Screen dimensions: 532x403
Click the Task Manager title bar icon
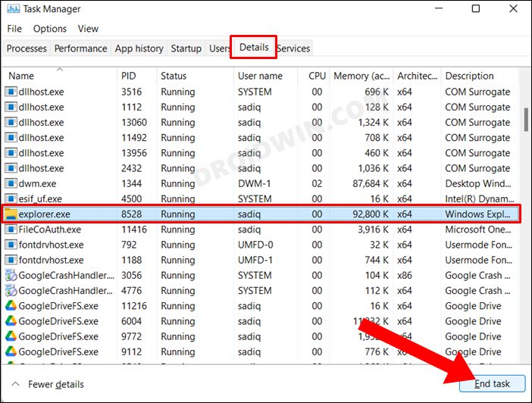pos(13,8)
